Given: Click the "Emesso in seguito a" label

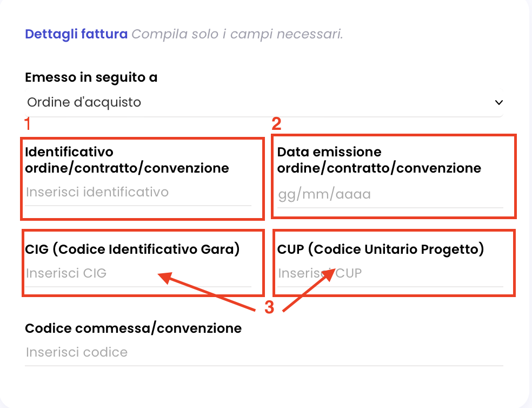Looking at the screenshot, I should (91, 77).
